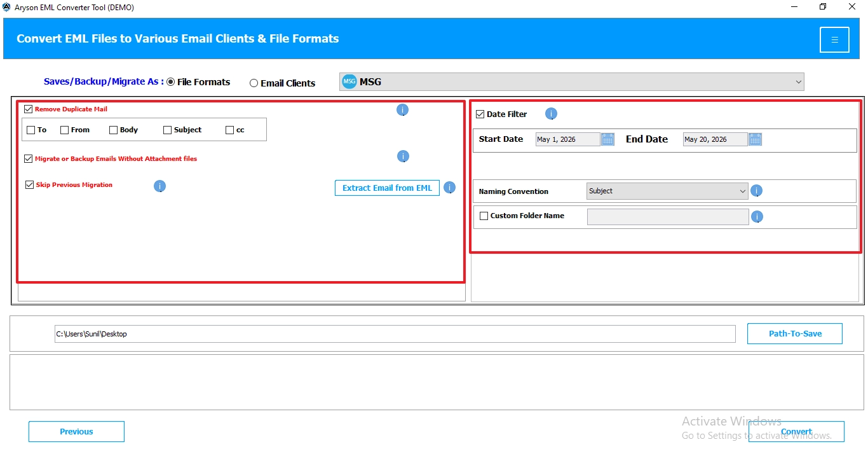Viewport: 868px width, 463px height.
Task: Open the End Date calendar picker
Action: 755,139
